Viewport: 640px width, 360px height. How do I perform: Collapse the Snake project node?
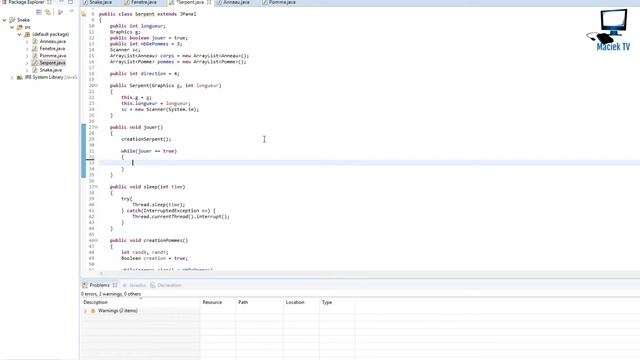click(4, 20)
